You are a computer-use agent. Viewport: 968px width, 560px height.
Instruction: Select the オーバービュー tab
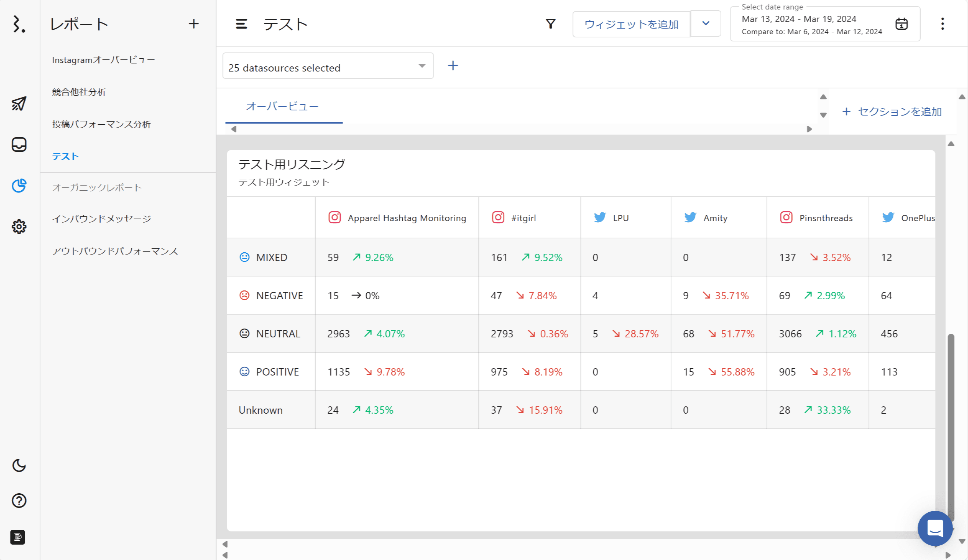(282, 106)
